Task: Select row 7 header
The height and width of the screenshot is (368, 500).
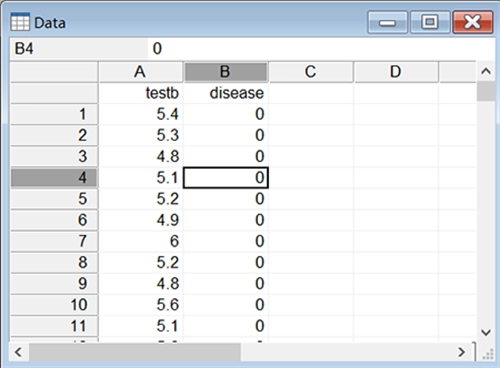Action: pyautogui.click(x=54, y=241)
